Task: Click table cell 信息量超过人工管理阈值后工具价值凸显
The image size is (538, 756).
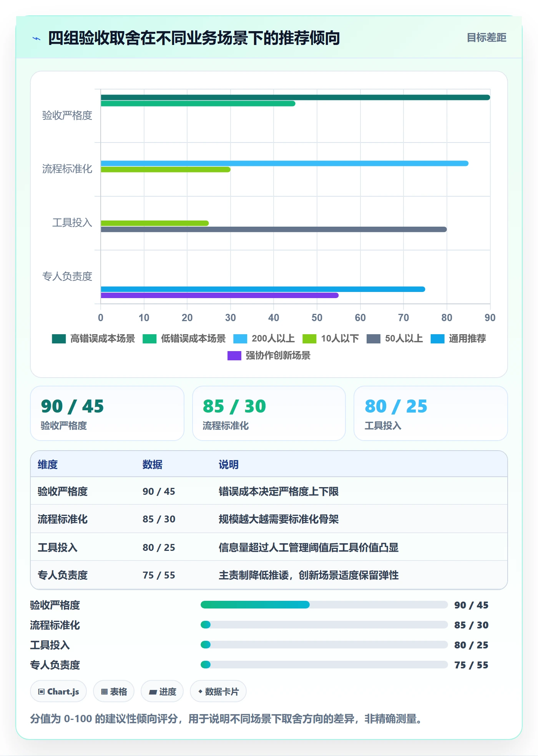Action: [x=309, y=547]
